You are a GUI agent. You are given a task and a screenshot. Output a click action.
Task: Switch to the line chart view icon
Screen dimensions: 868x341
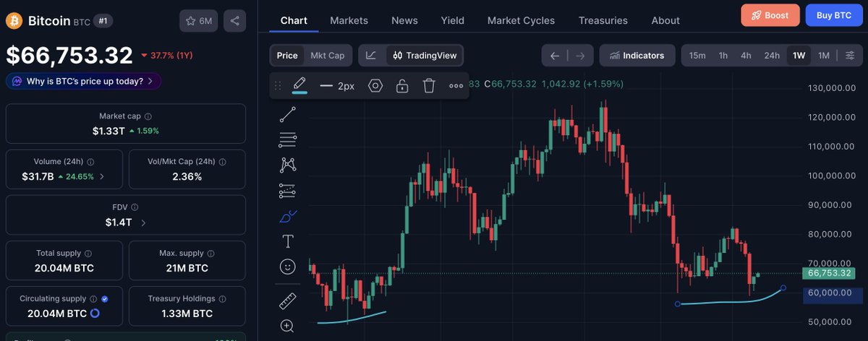click(371, 56)
